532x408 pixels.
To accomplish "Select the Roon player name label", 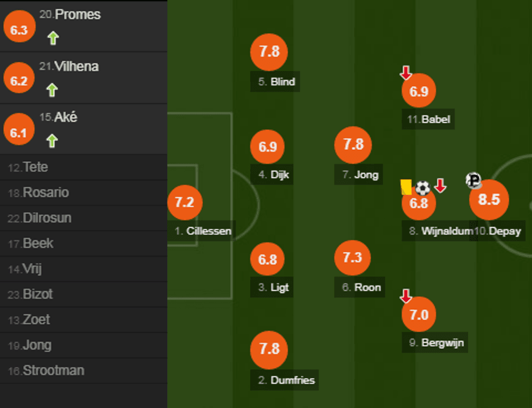I will [x=361, y=288].
